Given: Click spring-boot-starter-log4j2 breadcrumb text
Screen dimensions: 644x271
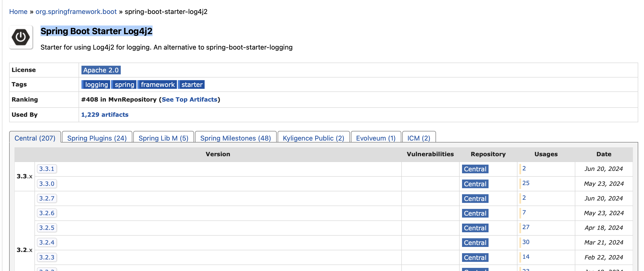Looking at the screenshot, I should click(166, 12).
